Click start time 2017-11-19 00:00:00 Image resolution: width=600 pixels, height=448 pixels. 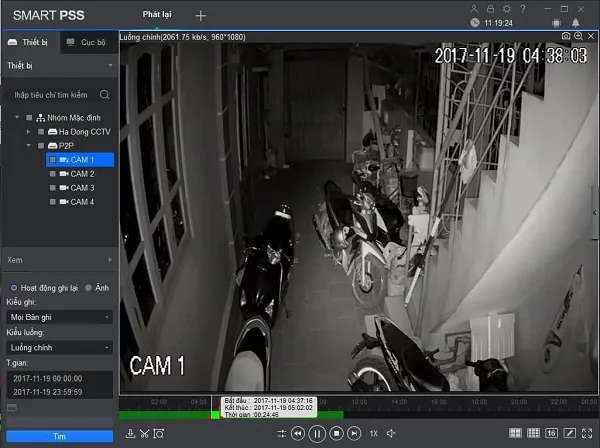pyautogui.click(x=48, y=378)
